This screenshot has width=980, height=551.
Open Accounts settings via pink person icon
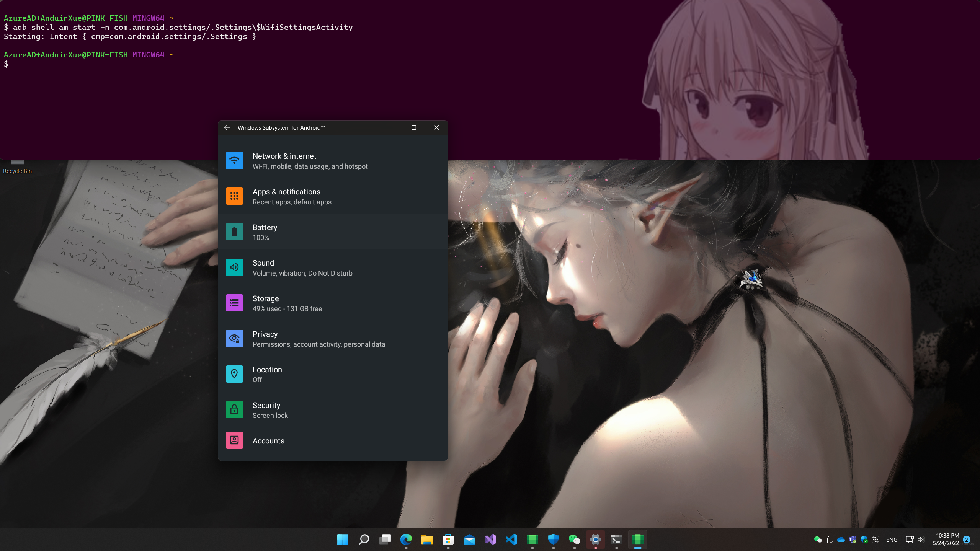tap(234, 440)
